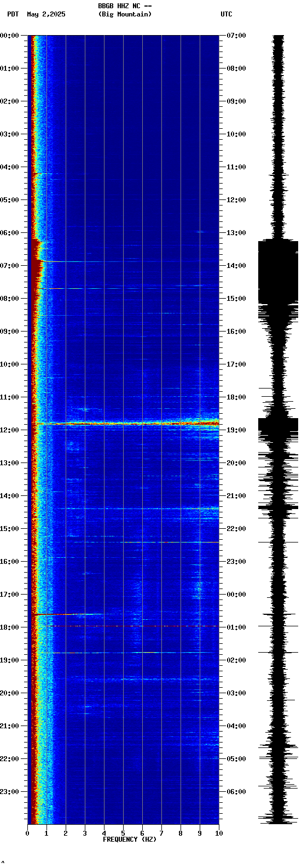Click the "UTC" timezone label
The height and width of the screenshot is (868, 302).
point(226,14)
